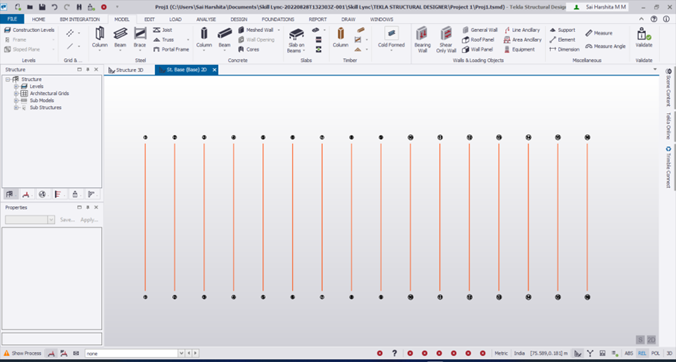Switch to the DESIGN ribbon tab
The image size is (676, 362).
click(239, 19)
